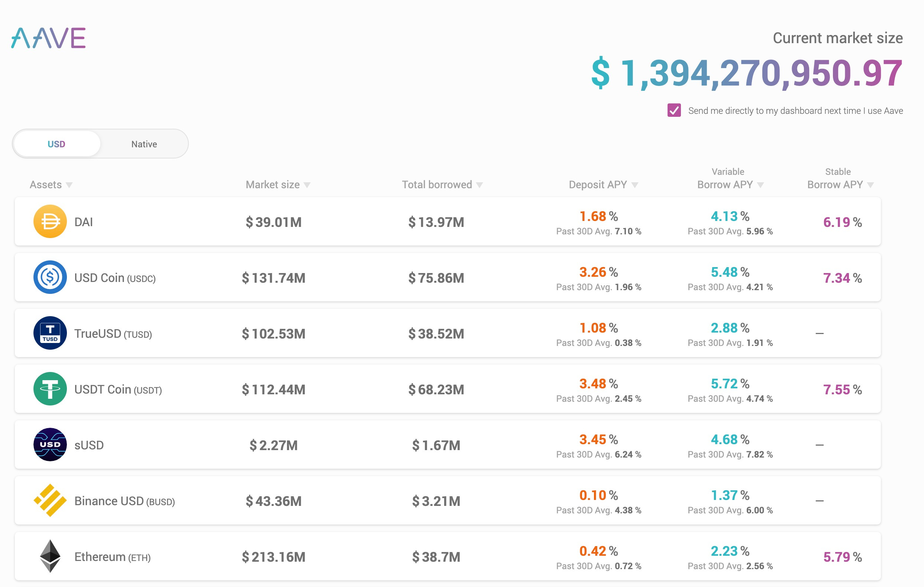Screen dimensions: 924x587
Task: Click BUSD total borrowed $3.21M
Action: click(x=436, y=501)
